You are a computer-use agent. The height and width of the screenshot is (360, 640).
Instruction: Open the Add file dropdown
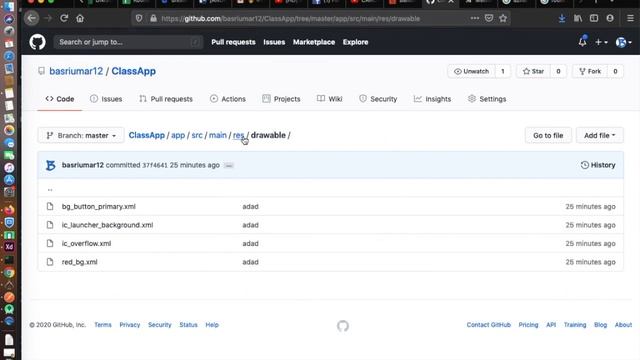[599, 135]
